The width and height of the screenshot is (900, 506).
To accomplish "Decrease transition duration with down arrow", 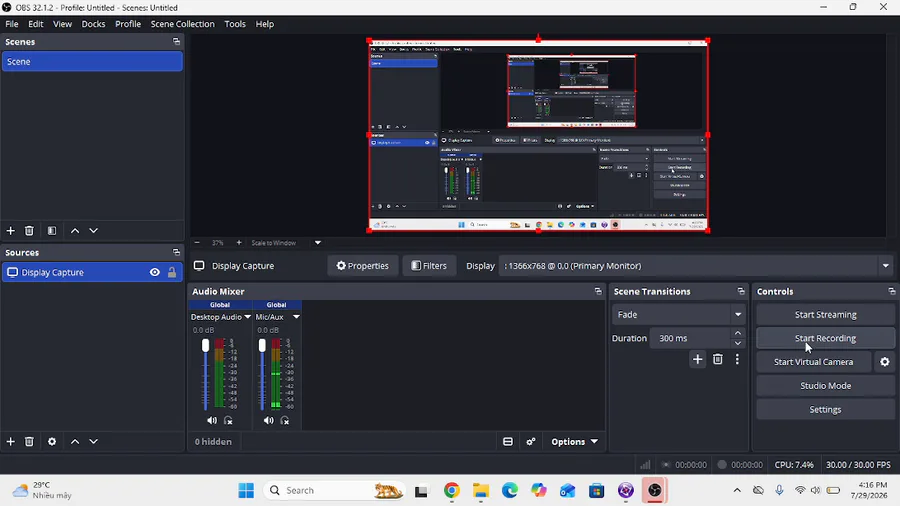I will [738, 343].
